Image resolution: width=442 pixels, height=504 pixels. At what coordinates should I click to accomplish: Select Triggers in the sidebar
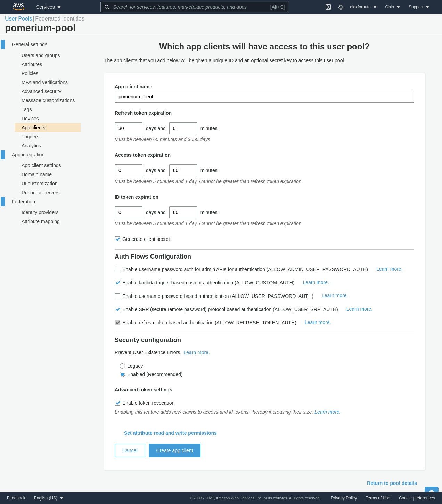coord(30,136)
